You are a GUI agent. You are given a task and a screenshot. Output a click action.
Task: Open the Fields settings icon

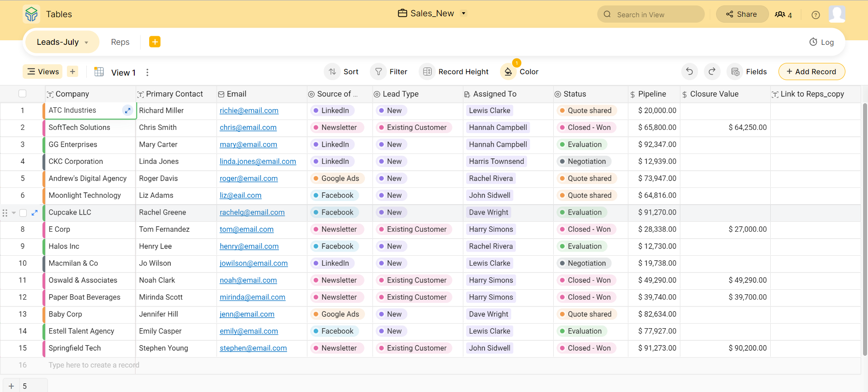tap(736, 72)
